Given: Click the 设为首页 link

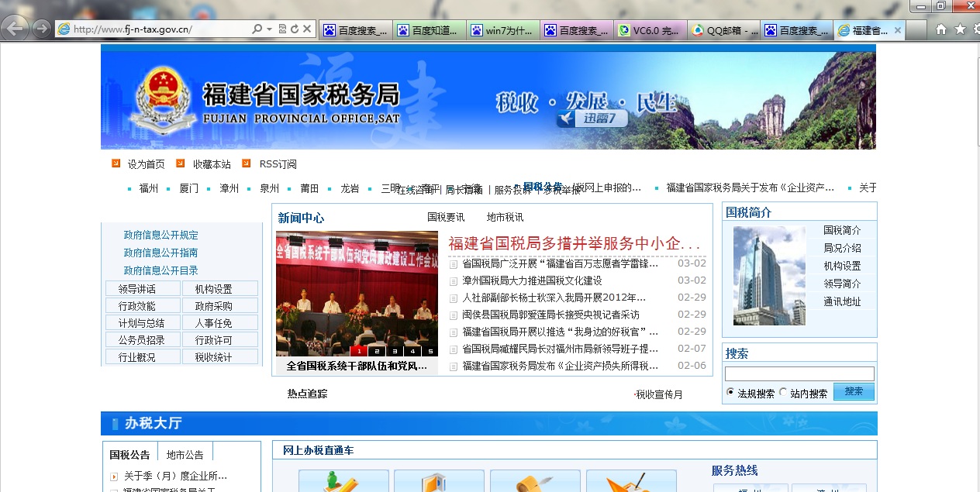Looking at the screenshot, I should pos(147,164).
